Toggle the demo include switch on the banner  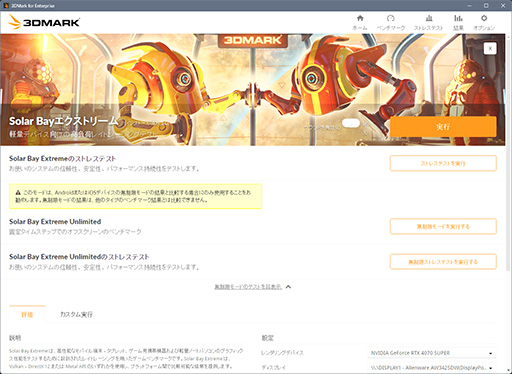351,123
